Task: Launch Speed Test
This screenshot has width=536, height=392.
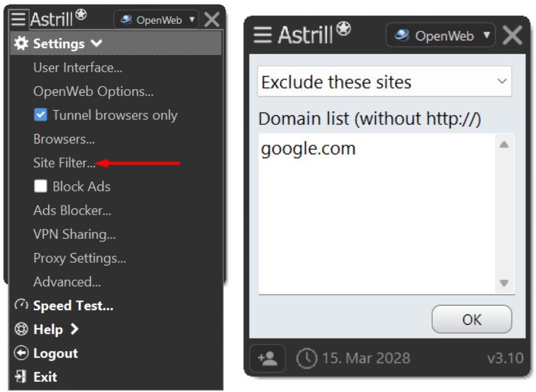Action: [73, 306]
